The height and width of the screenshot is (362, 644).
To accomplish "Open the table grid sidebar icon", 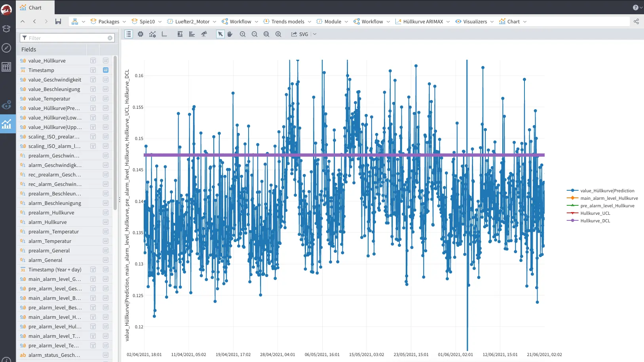I will click(x=6, y=67).
